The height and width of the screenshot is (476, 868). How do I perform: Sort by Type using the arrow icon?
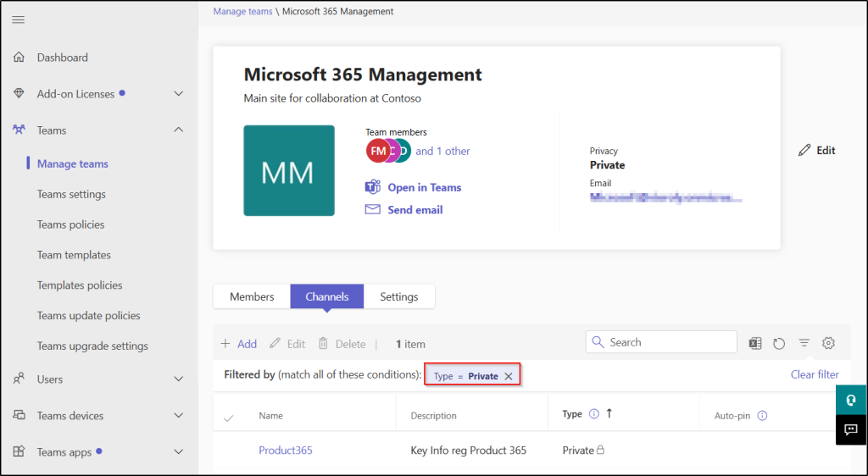(609, 413)
